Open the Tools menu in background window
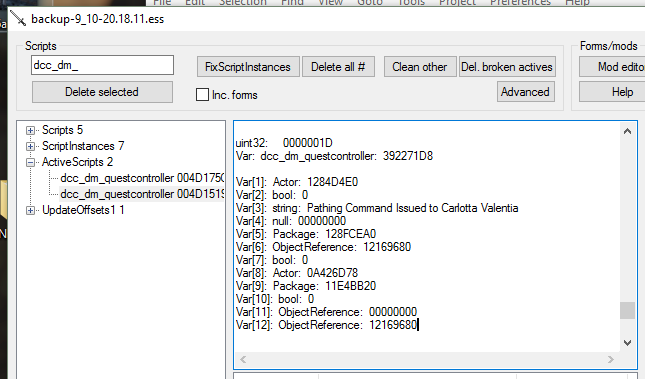The height and width of the screenshot is (379, 645). 411,2
